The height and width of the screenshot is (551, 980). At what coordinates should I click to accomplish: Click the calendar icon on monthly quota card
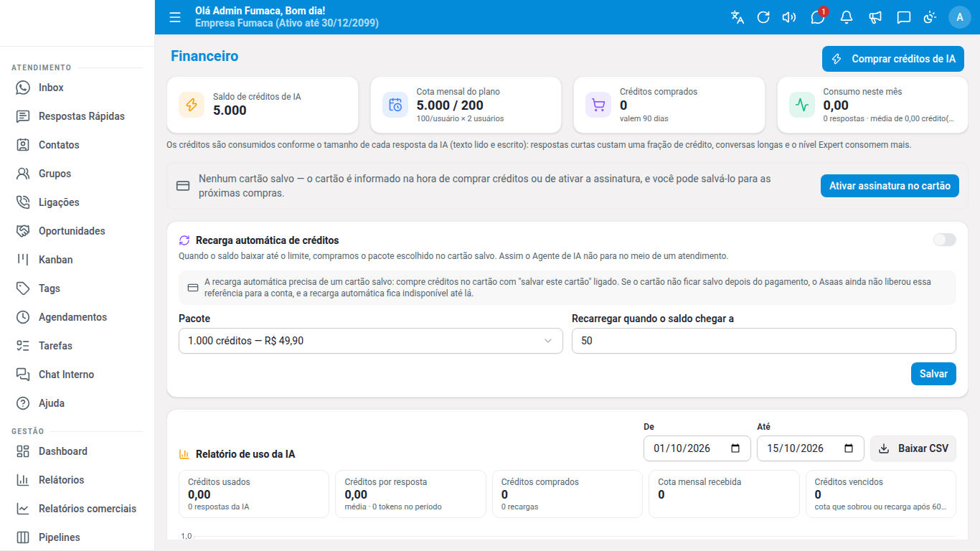click(x=395, y=105)
